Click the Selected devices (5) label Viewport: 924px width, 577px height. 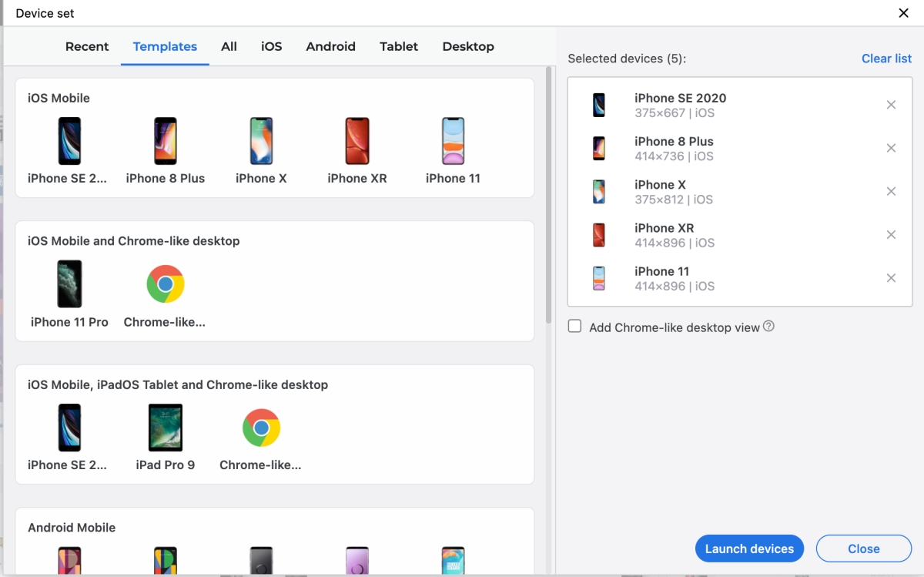(627, 59)
